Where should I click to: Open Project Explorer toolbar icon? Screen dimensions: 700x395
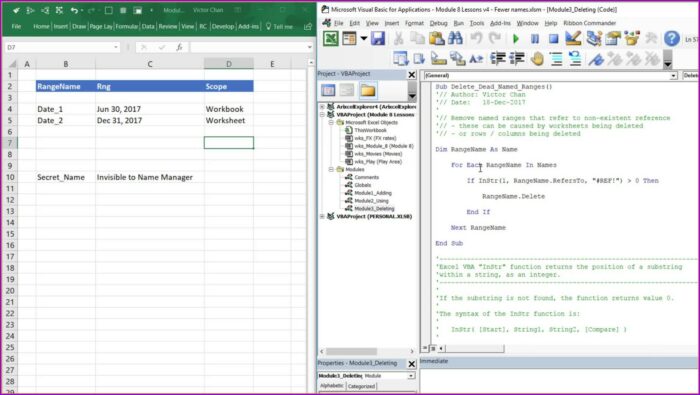point(594,39)
